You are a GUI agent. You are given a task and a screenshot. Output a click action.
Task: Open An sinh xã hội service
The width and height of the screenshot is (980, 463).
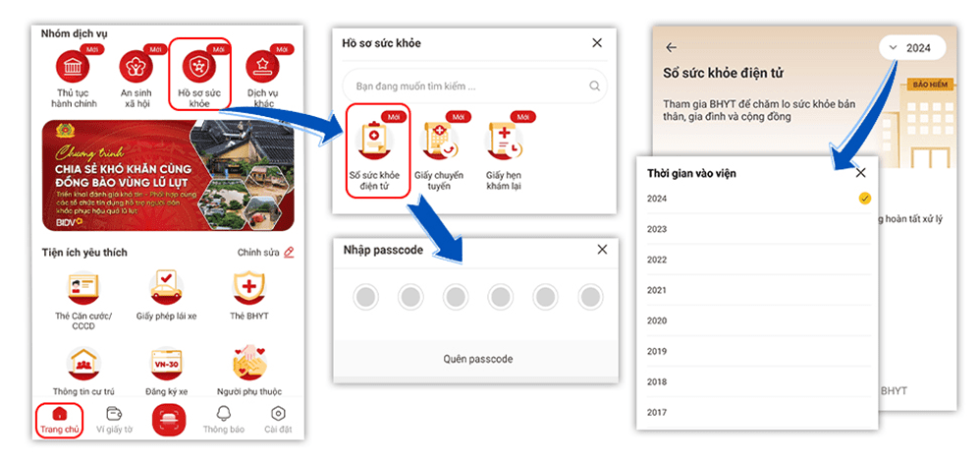[x=136, y=79]
